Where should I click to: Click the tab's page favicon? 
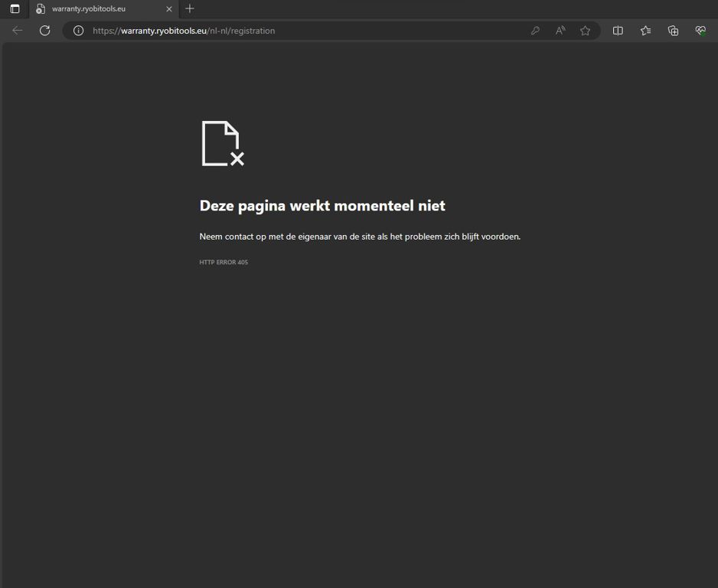click(41, 9)
